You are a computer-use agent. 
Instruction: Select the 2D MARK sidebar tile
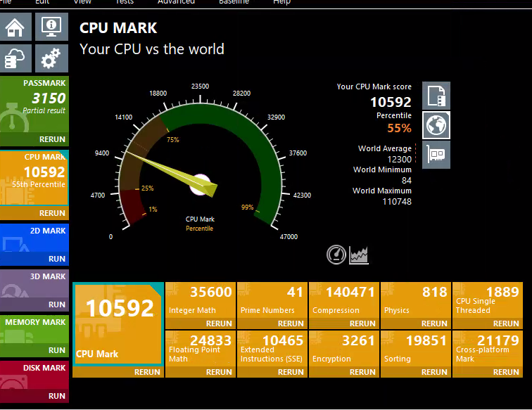coord(34,238)
